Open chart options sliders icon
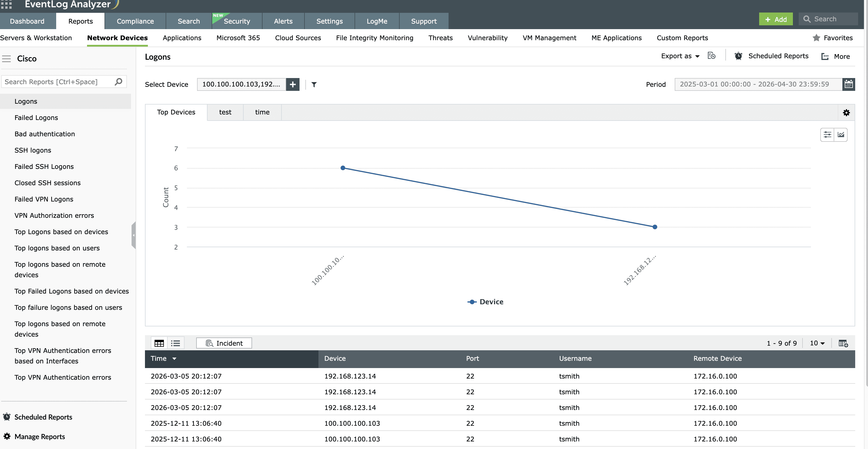The width and height of the screenshot is (868, 449). (x=827, y=135)
